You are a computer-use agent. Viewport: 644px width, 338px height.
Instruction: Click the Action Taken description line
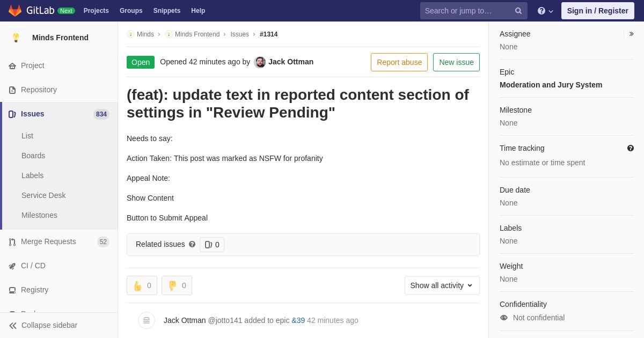point(225,158)
